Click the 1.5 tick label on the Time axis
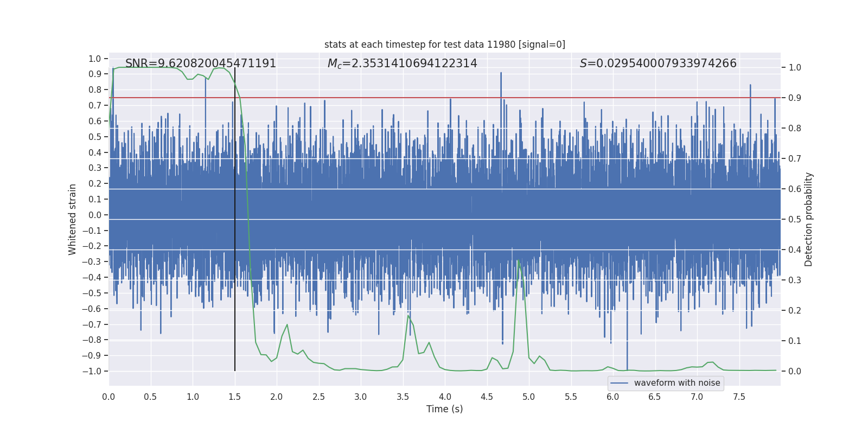 (x=234, y=397)
